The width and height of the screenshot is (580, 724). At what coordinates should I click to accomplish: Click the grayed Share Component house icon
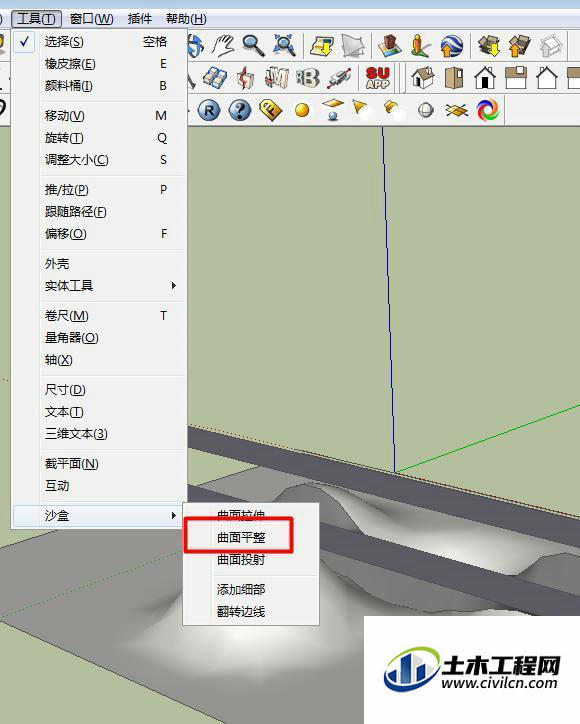(550, 45)
